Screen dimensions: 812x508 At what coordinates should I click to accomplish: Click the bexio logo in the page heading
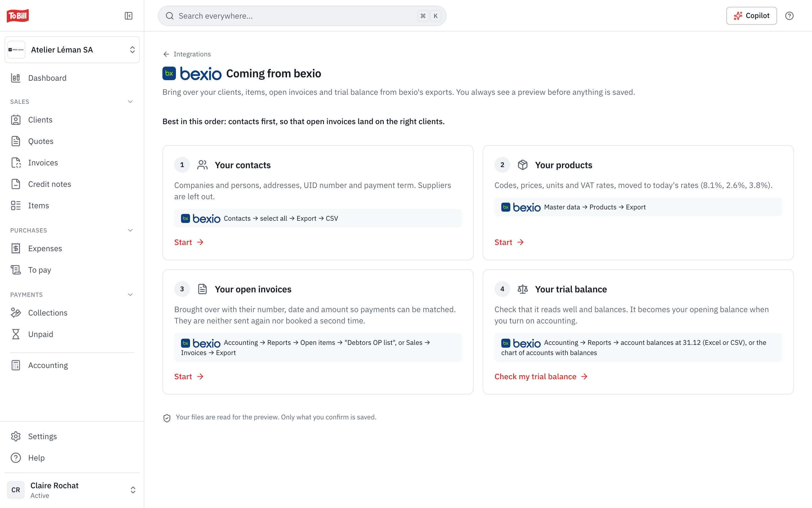pyautogui.click(x=192, y=74)
